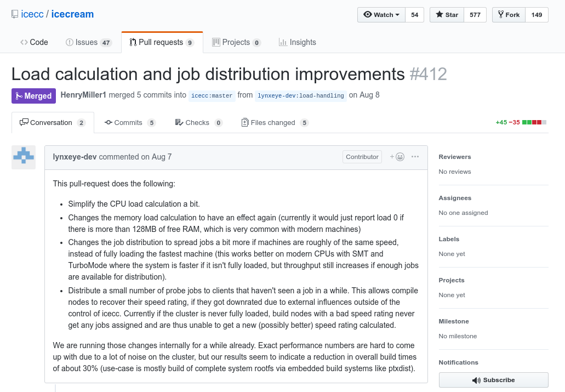Click the star icon in Star button
This screenshot has height=392, width=565.
pyautogui.click(x=440, y=14)
